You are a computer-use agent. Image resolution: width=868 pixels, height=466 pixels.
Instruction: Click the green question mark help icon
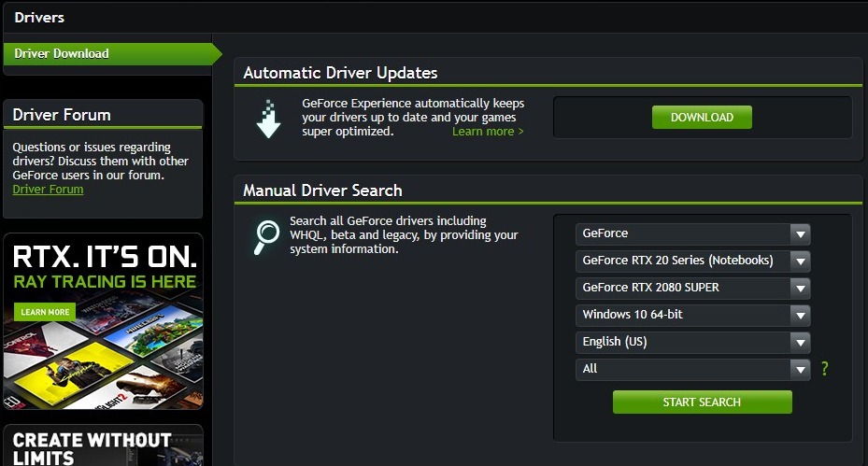tap(824, 369)
